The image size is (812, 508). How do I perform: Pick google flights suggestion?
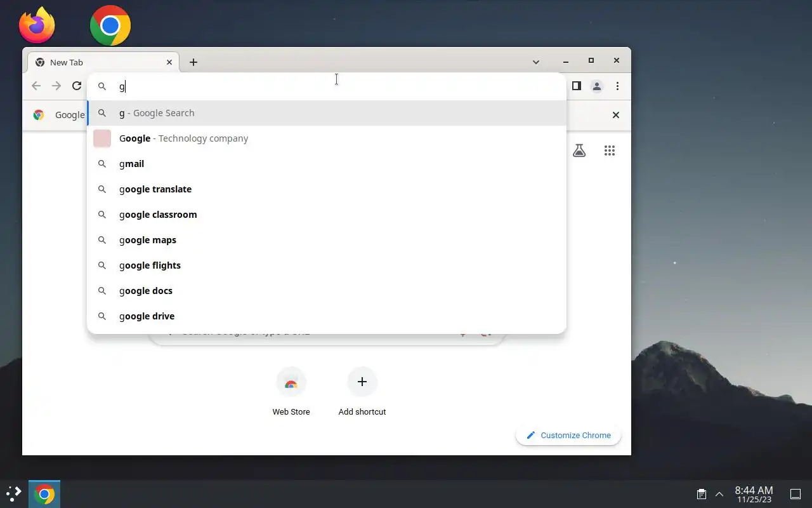[326, 265]
